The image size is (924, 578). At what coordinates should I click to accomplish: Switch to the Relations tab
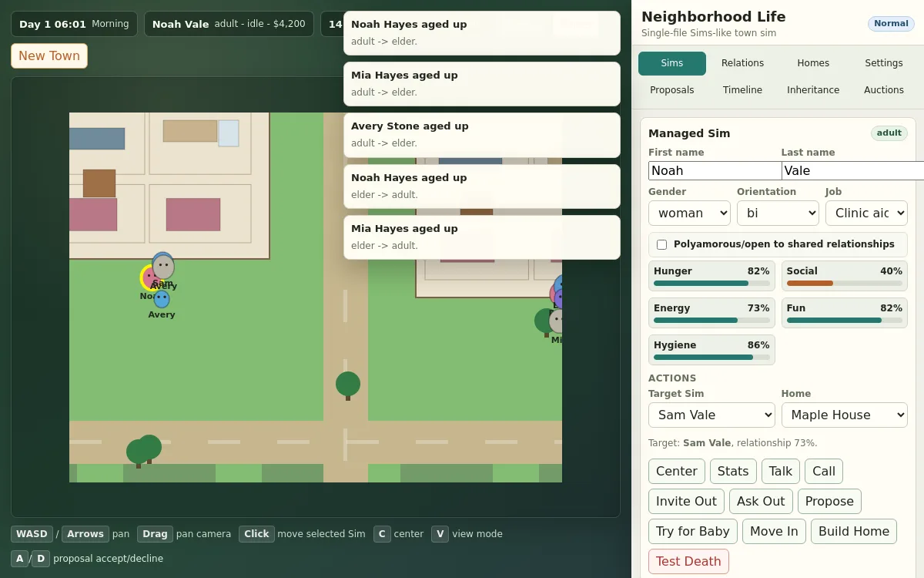click(743, 63)
